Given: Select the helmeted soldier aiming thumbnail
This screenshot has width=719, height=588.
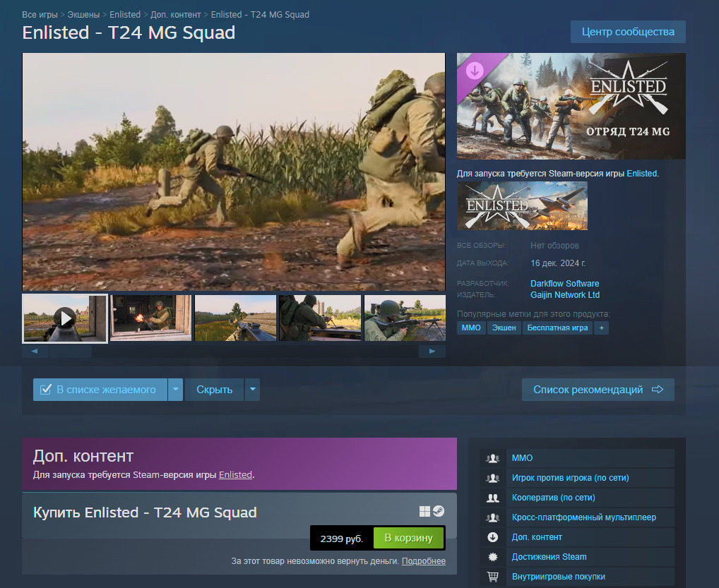Looking at the screenshot, I should pos(405,318).
